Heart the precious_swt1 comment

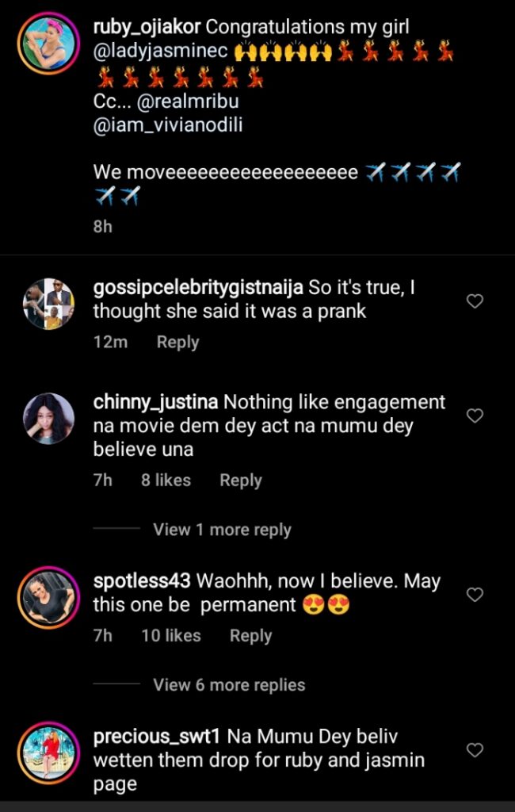[x=475, y=749]
